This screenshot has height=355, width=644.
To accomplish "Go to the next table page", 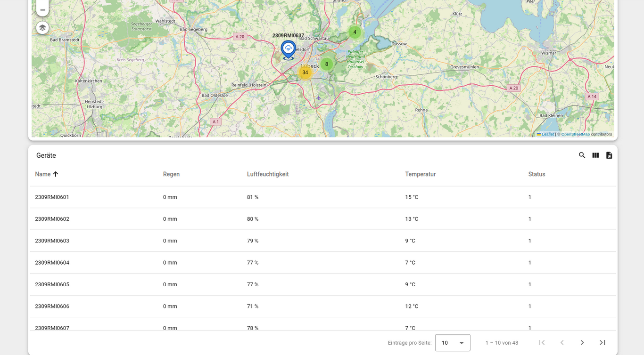I will 582,343.
